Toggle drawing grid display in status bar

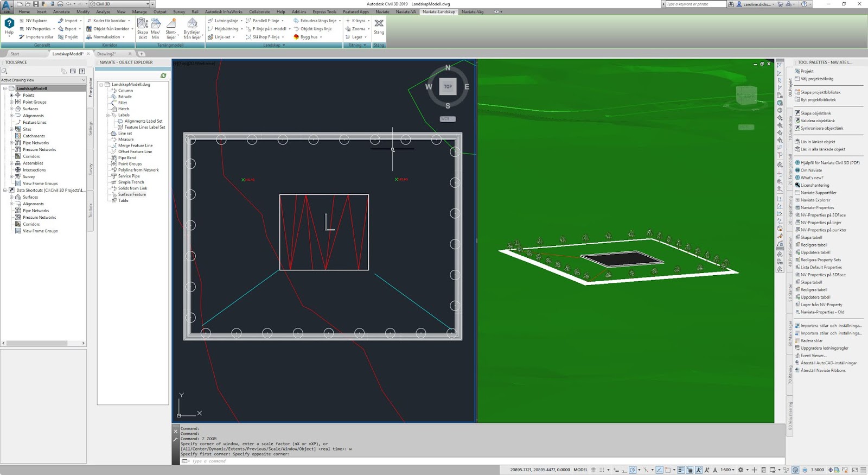(x=593, y=470)
